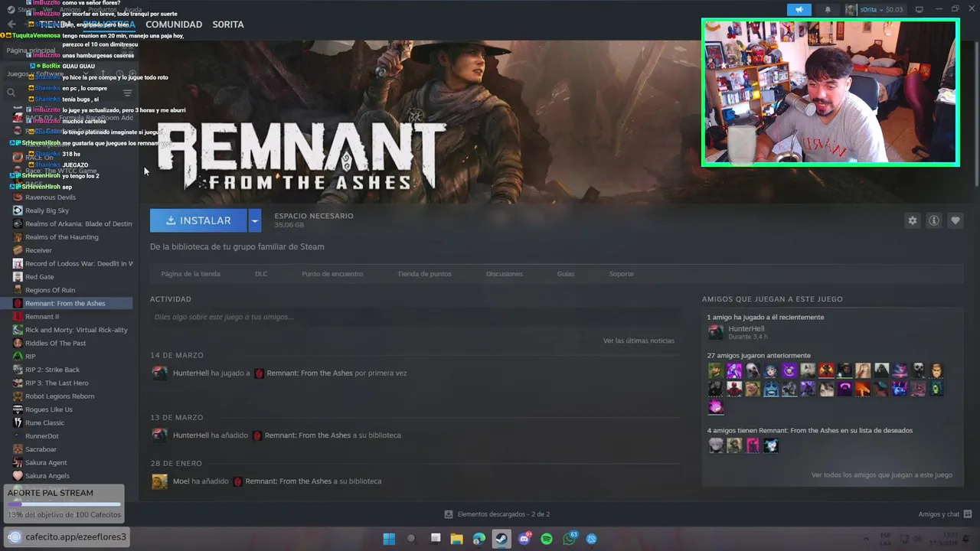Open the TIENDA tab
Image resolution: width=980 pixels, height=551 pixels.
click(56, 24)
